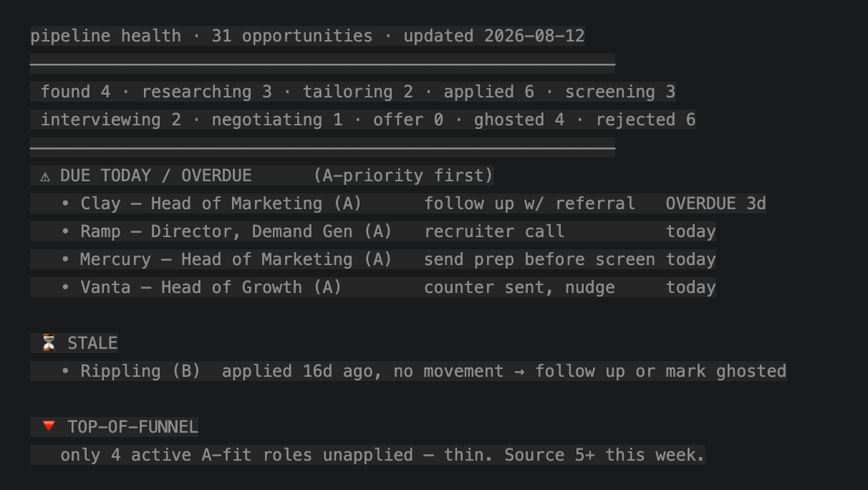Click the arrow in Rippling stale line
This screenshot has width=868, height=490.
(519, 371)
